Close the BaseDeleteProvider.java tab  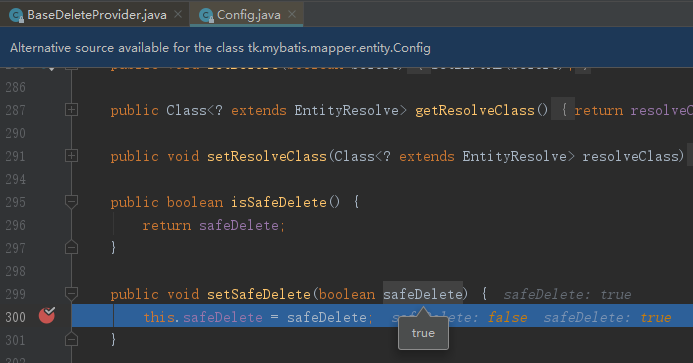(x=178, y=15)
